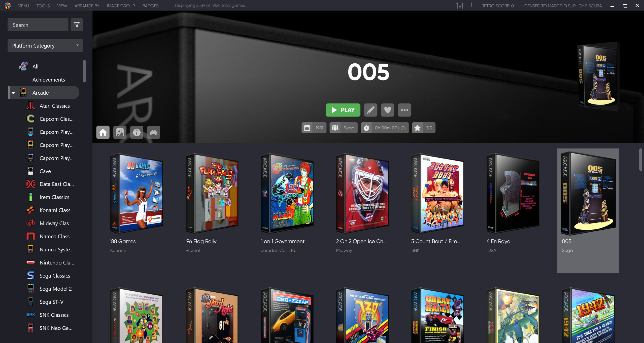Select the 280-ZZZAP game box art
This screenshot has height=343, width=644.
point(287,315)
